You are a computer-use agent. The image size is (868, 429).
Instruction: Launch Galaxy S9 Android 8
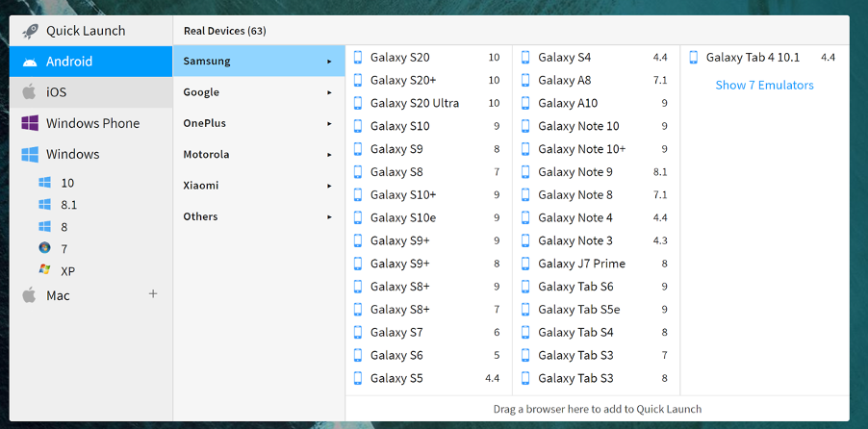(x=427, y=149)
